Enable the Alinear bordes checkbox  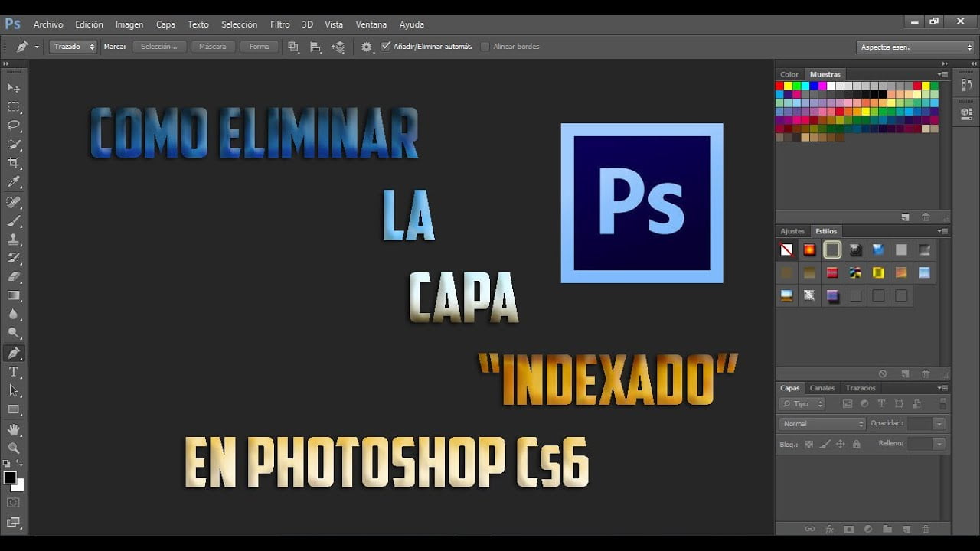coord(485,47)
